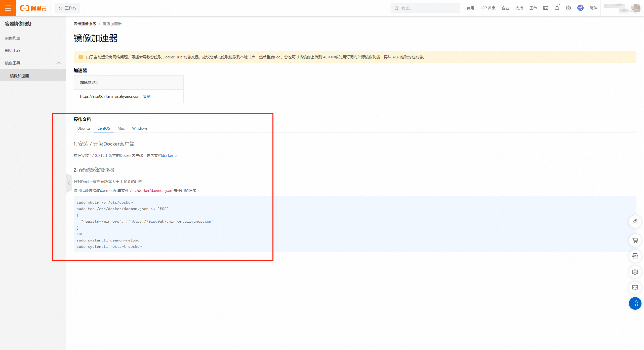Open the help question-mark icon
Viewport: 644px width, 350px height.
(x=568, y=8)
